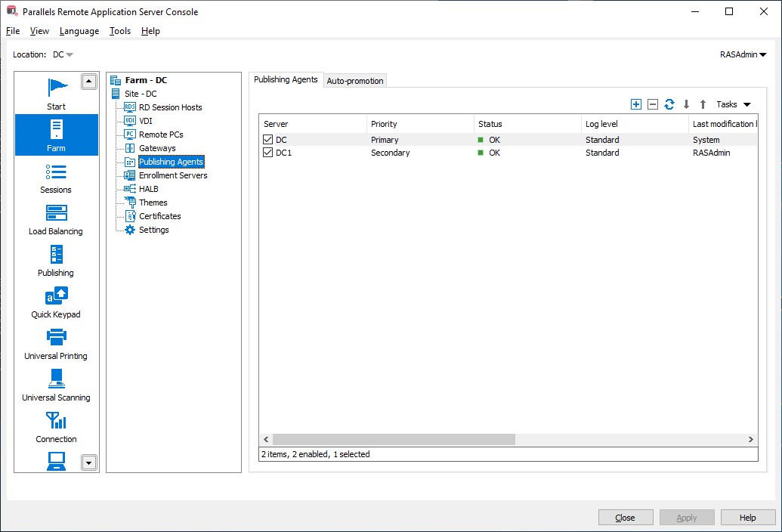Select Enrollment Servers in the tree

173,175
